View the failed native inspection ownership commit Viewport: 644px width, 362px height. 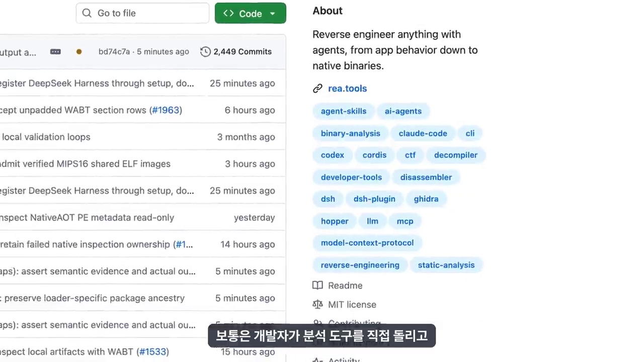[x=85, y=244]
